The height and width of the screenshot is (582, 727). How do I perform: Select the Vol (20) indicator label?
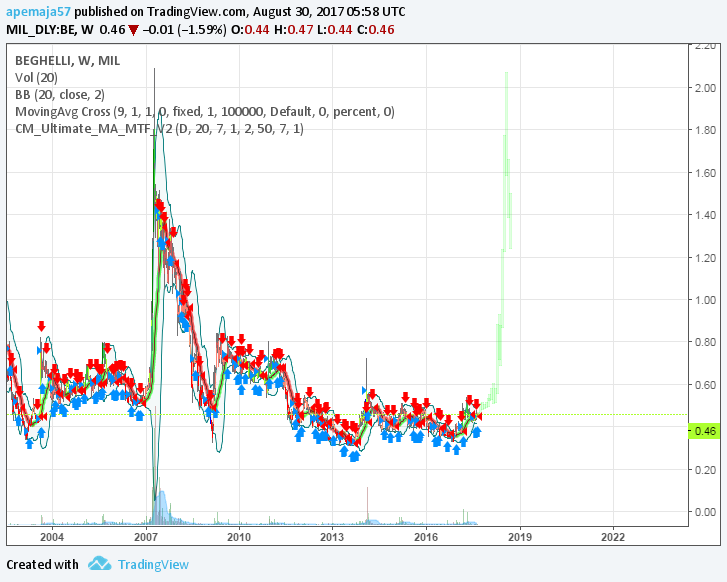(x=36, y=77)
